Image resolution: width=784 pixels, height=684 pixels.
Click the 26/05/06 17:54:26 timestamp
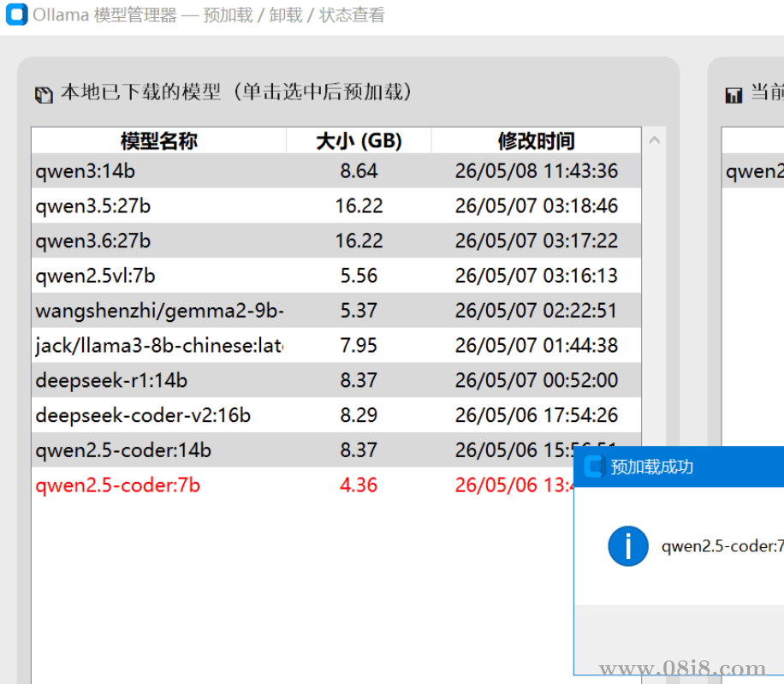coord(537,415)
